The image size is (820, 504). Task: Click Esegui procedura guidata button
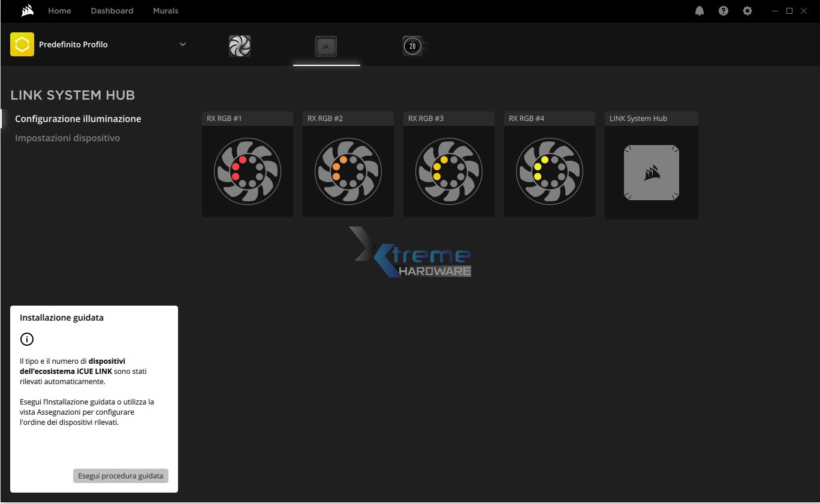(120, 476)
